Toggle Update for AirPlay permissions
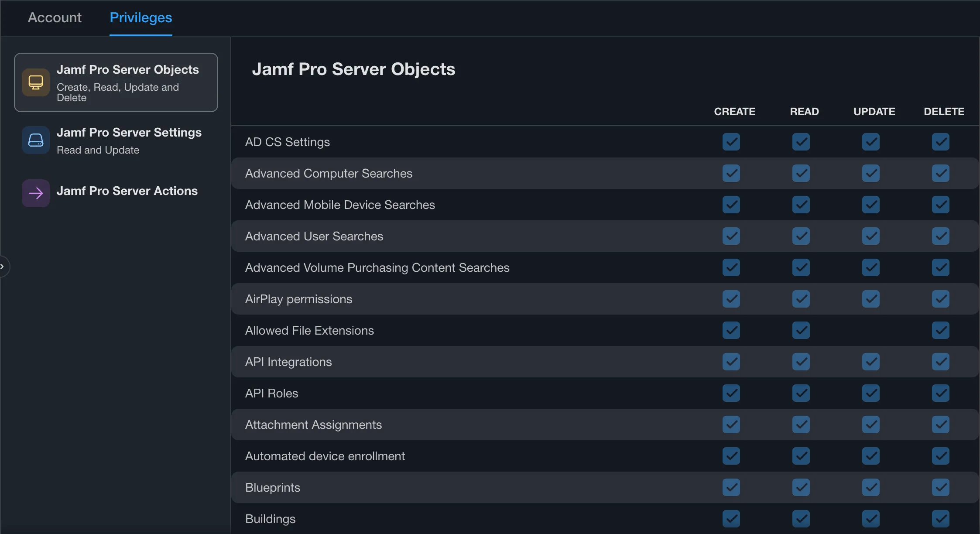The image size is (980, 534). [x=871, y=299]
